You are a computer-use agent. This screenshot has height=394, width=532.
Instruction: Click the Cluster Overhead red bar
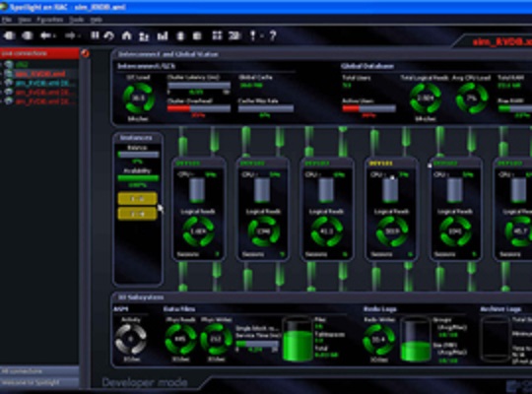click(199, 108)
